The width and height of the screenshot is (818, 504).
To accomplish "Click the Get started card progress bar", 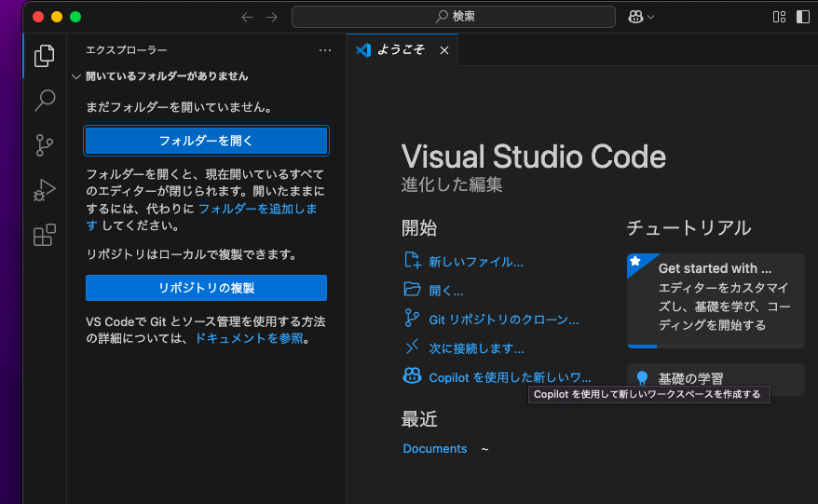I will tap(716, 347).
